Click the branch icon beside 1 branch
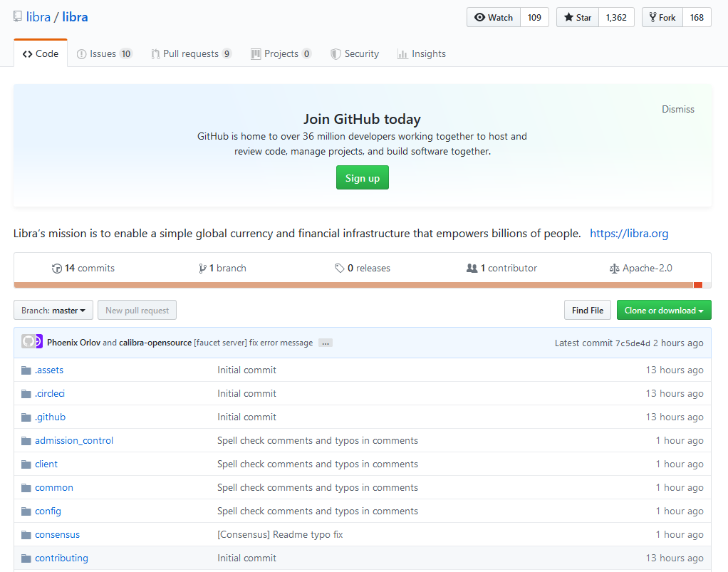The image size is (728, 572). (203, 269)
